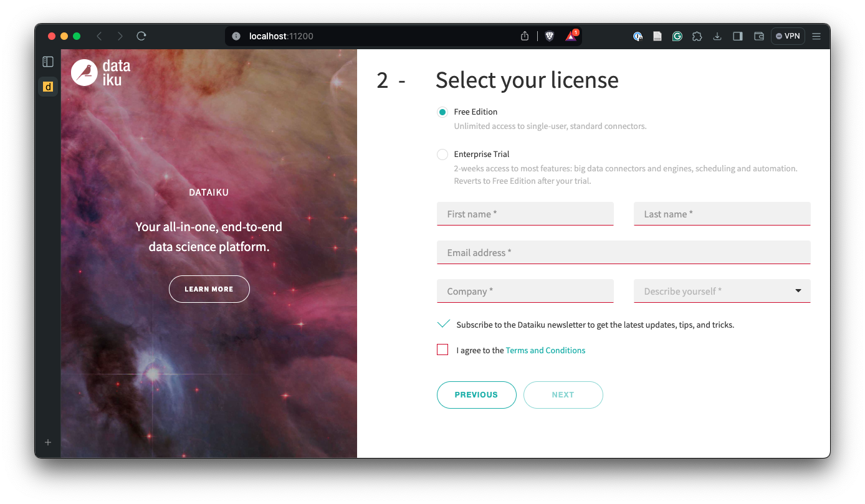Open the Brave Wallet icon

pos(758,36)
